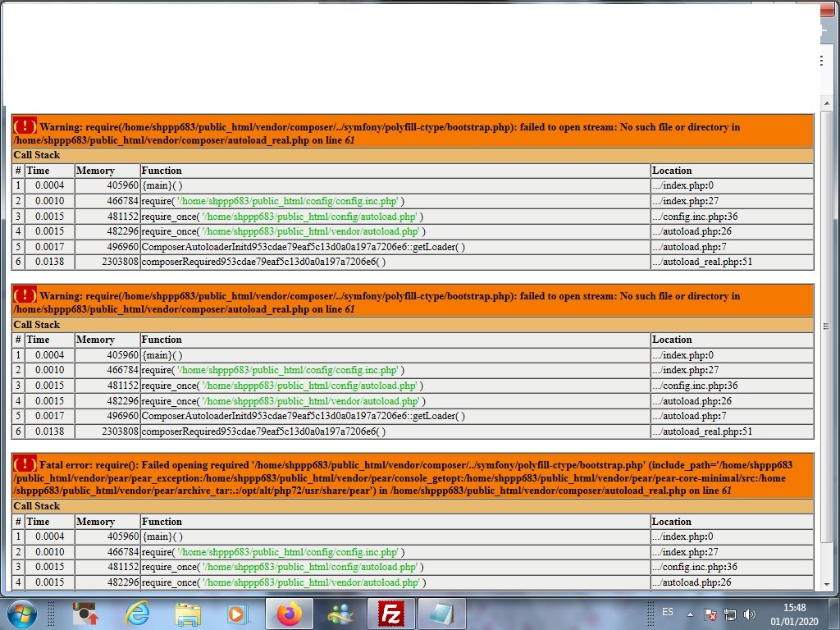
Task: Click vendor/autoload.php require_once path in Fatal error table
Action: coord(311,583)
